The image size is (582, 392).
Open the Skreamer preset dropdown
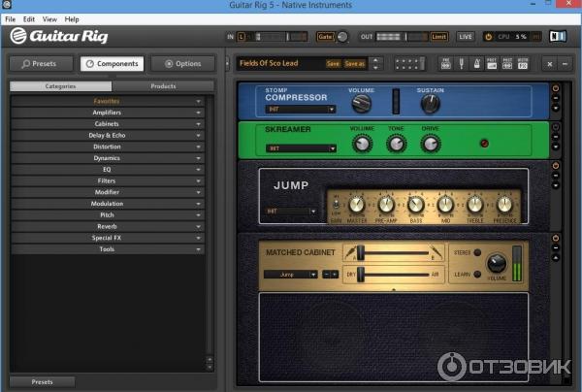[301, 148]
